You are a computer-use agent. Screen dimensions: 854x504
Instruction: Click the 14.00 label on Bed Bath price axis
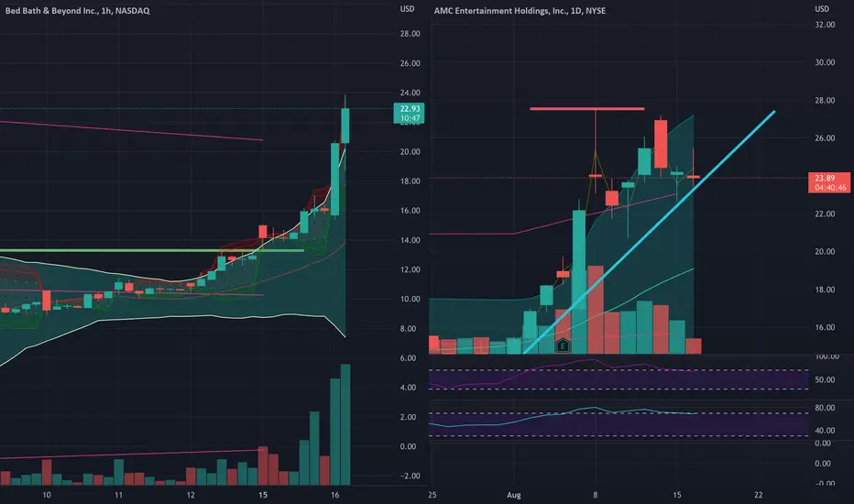(x=411, y=240)
